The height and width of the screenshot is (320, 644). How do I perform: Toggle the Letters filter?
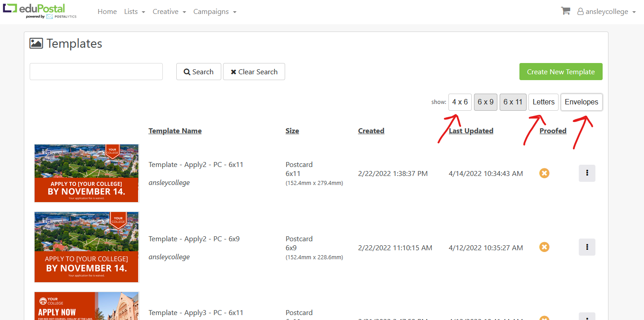click(544, 102)
